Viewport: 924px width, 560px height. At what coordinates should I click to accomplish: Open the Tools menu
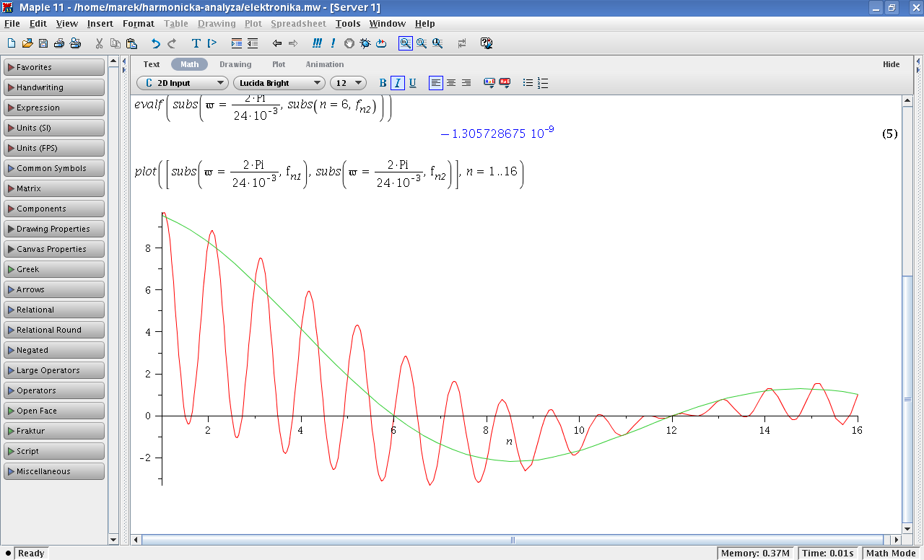(x=348, y=24)
